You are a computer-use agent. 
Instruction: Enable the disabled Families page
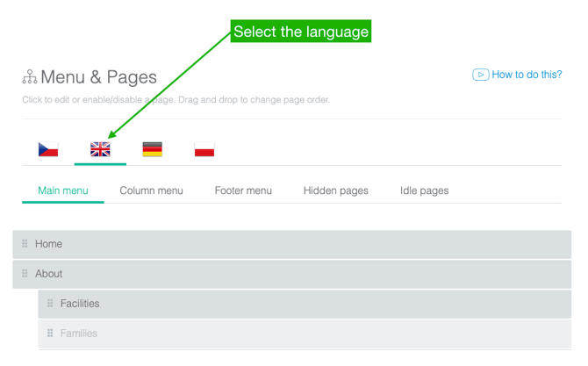[79, 334]
